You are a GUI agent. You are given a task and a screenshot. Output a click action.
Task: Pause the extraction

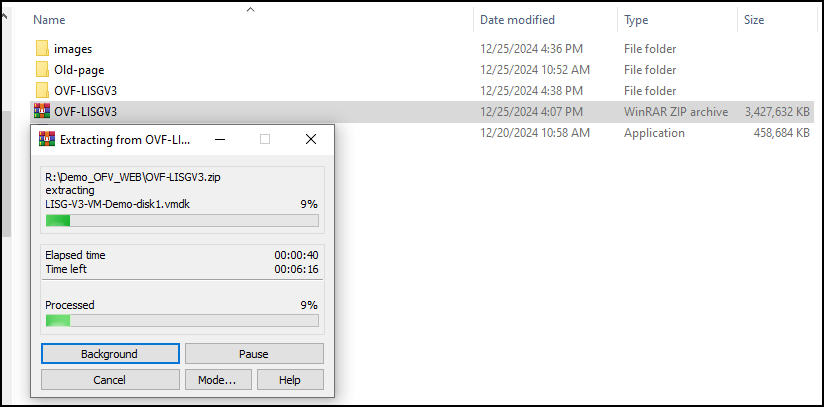254,354
